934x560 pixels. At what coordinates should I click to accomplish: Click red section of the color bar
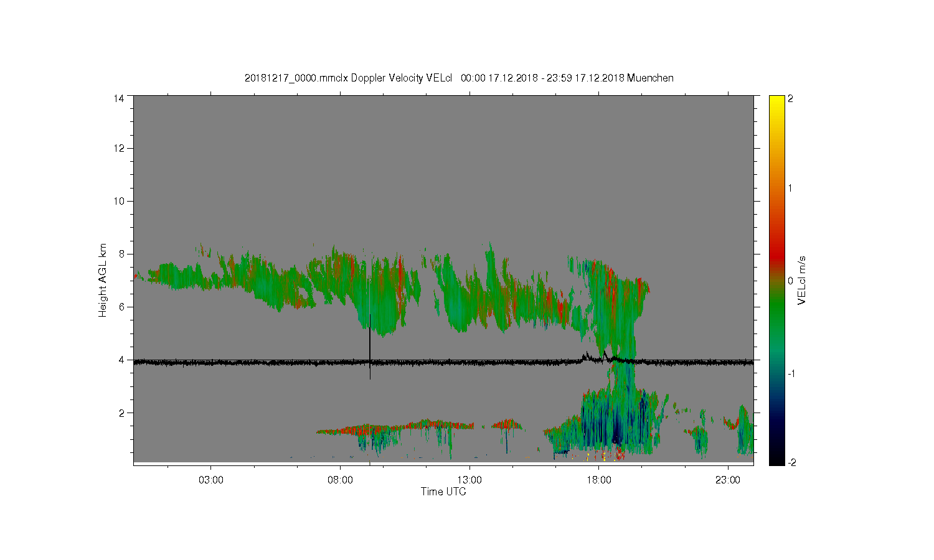[x=776, y=249]
